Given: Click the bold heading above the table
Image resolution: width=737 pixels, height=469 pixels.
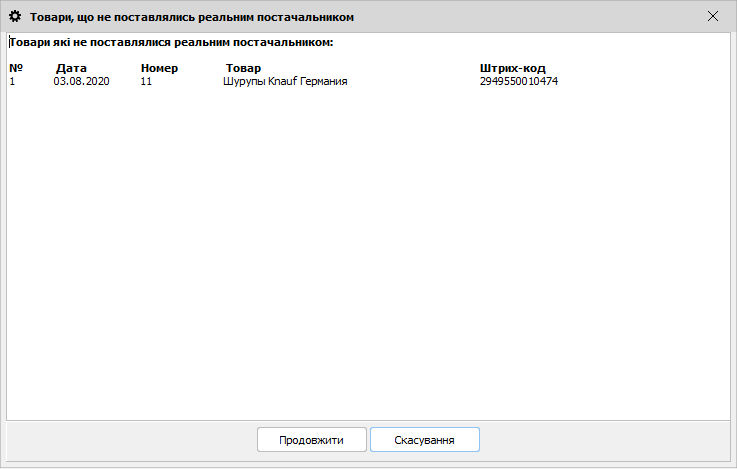Looking at the screenshot, I should pos(170,43).
